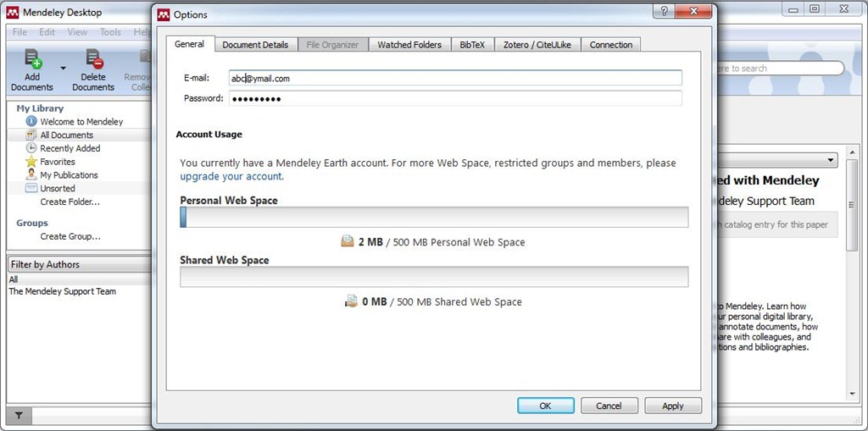Click the Personal Web Space storage icon
The width and height of the screenshot is (868, 431).
tap(348, 242)
